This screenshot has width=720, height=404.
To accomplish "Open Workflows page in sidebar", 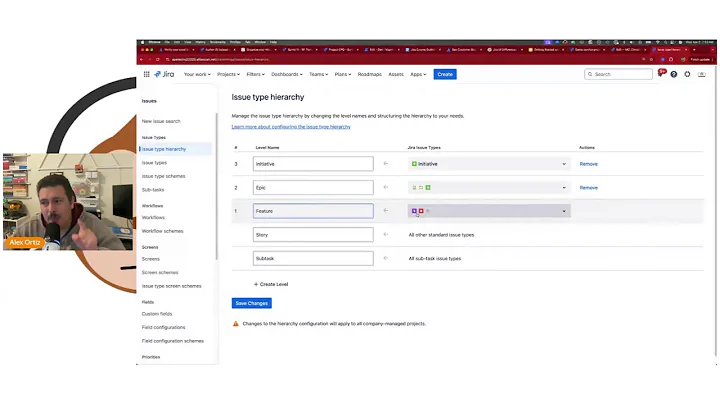I will click(x=153, y=218).
